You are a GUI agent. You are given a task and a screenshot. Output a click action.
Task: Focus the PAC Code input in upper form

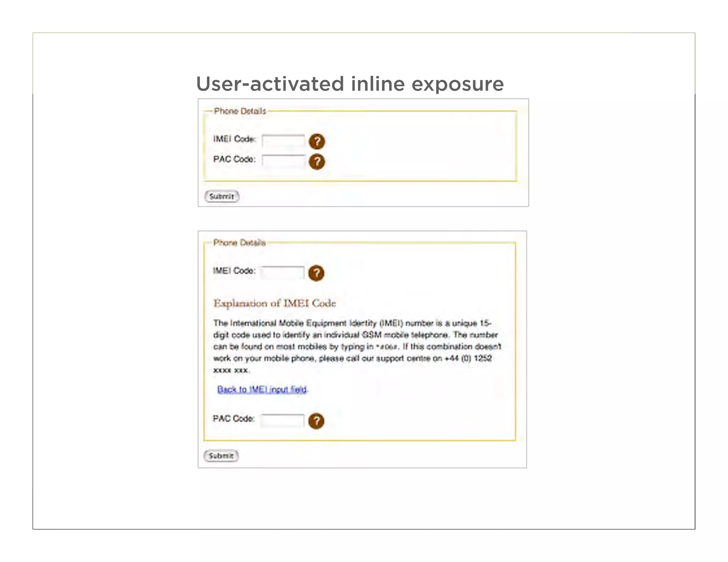tap(283, 161)
